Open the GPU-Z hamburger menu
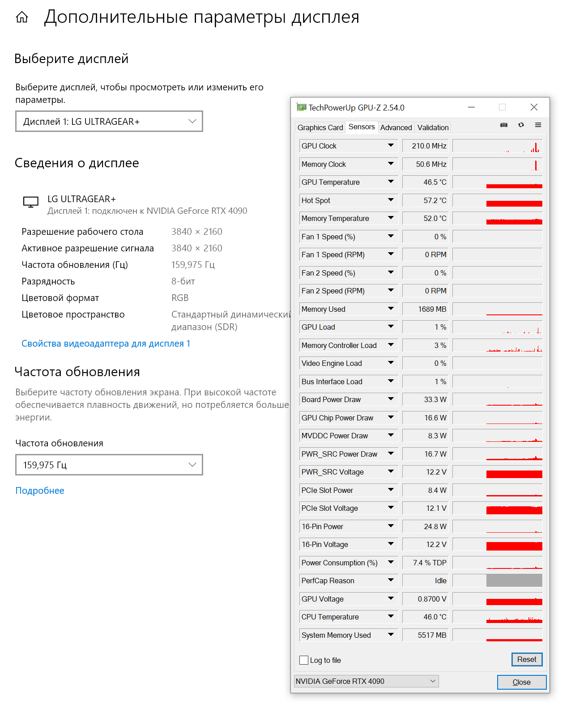 point(538,125)
